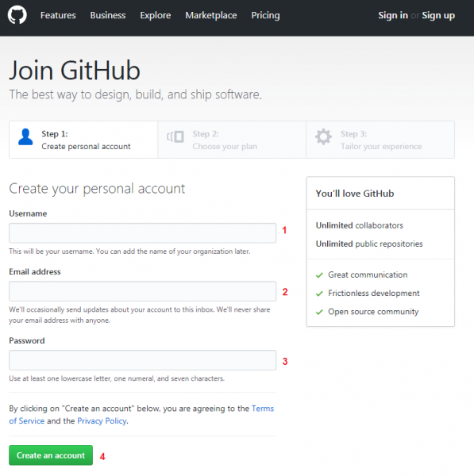The image size is (474, 476).
Task: Open the Terms of Service link
Action: tap(263, 409)
